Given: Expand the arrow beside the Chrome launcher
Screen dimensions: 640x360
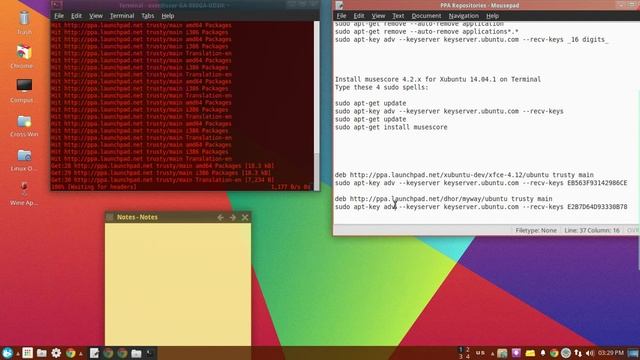Looking at the screenshot, I should pyautogui.click(x=80, y=354).
